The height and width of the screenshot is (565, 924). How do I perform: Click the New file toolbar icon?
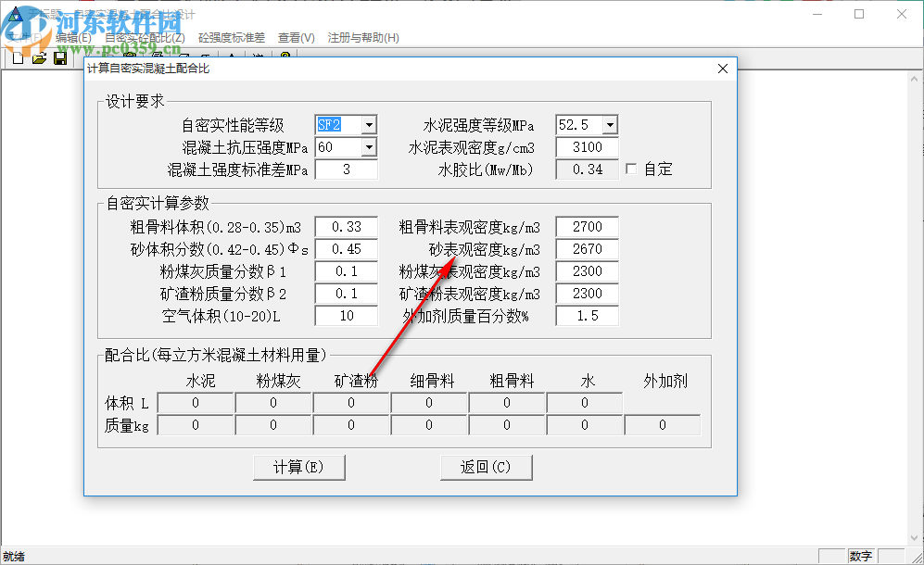pyautogui.click(x=19, y=57)
